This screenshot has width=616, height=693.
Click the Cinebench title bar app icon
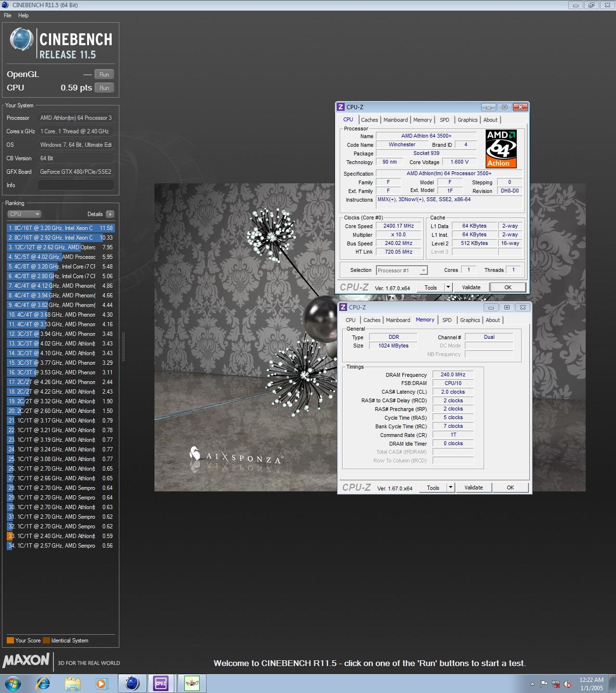click(6, 5)
